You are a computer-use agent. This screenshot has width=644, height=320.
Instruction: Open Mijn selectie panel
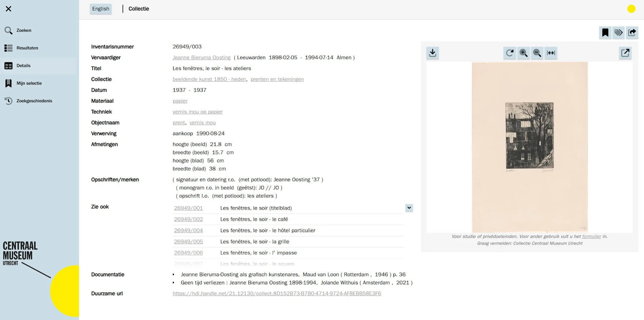tap(29, 83)
